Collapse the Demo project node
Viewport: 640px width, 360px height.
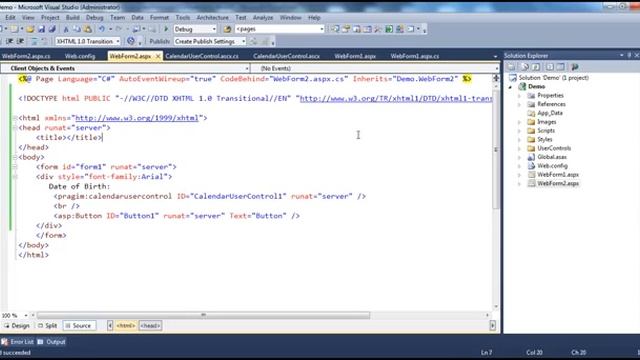point(511,87)
